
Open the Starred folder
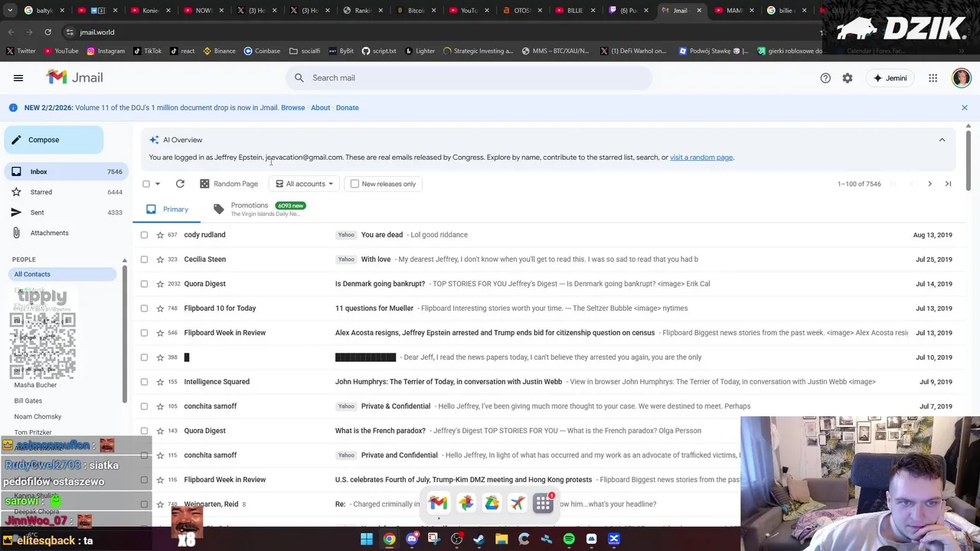coord(64,192)
